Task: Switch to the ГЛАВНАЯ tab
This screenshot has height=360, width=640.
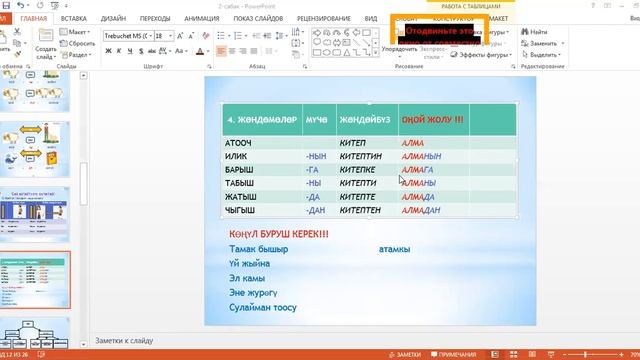Action: pyautogui.click(x=33, y=18)
